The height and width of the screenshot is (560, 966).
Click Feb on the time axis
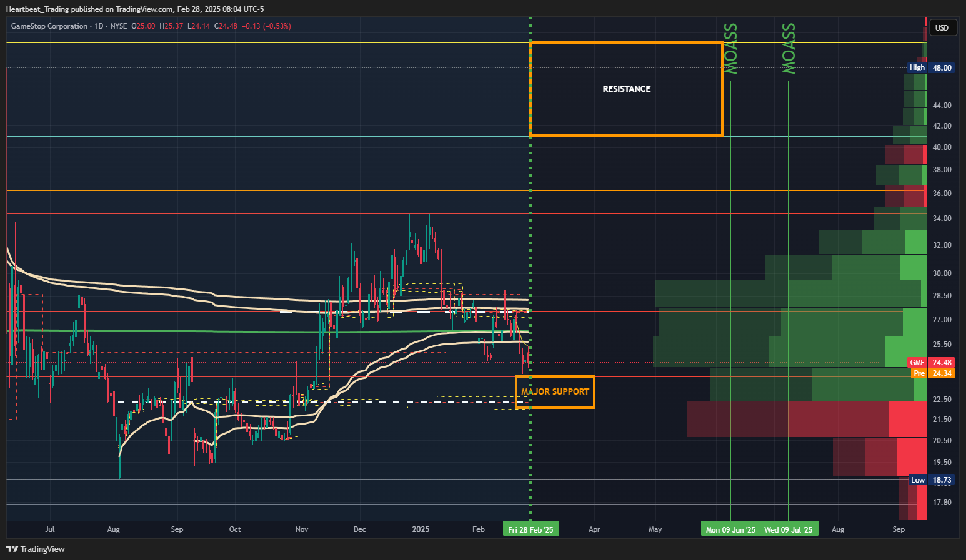(479, 529)
